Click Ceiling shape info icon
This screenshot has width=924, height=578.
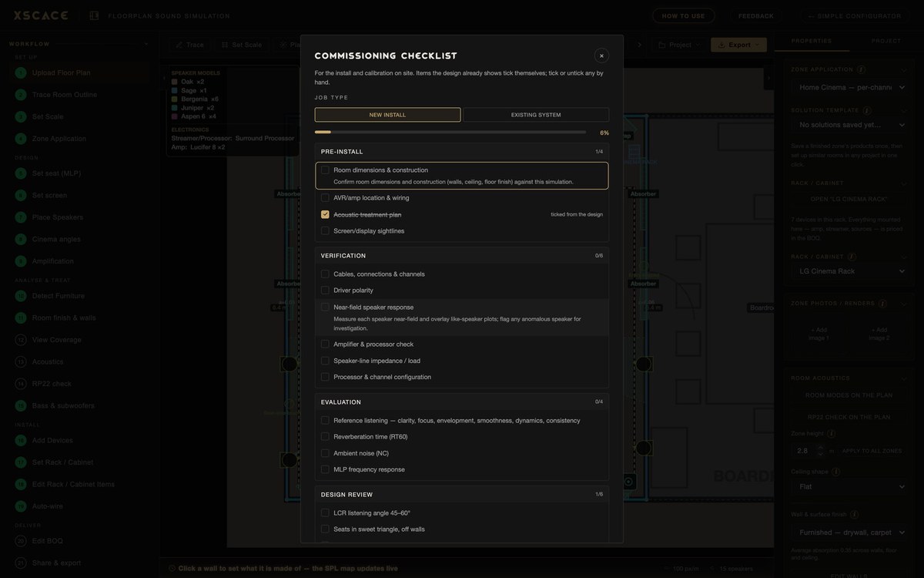[x=836, y=472]
